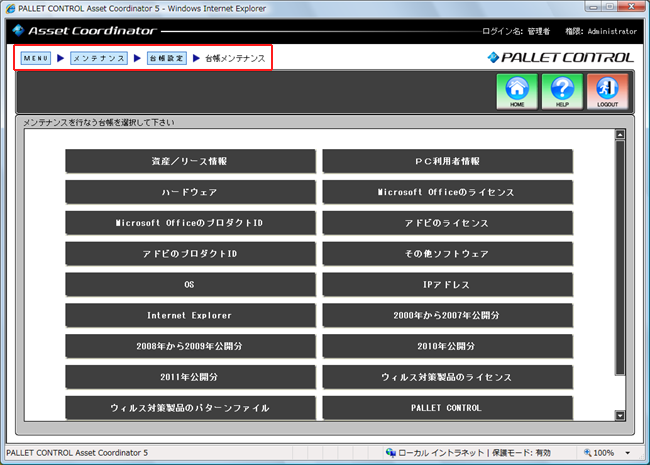
Task: Select 2008年から2009年公開分
Action: pyautogui.click(x=190, y=346)
